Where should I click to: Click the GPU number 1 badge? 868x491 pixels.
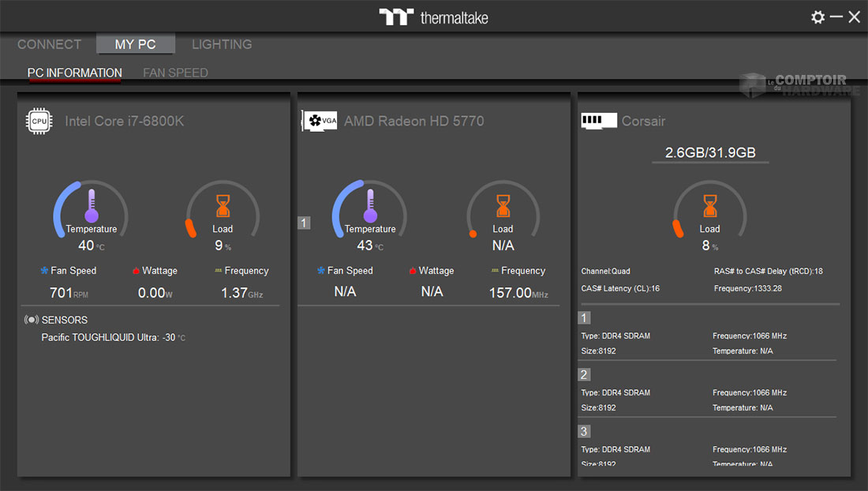[304, 223]
